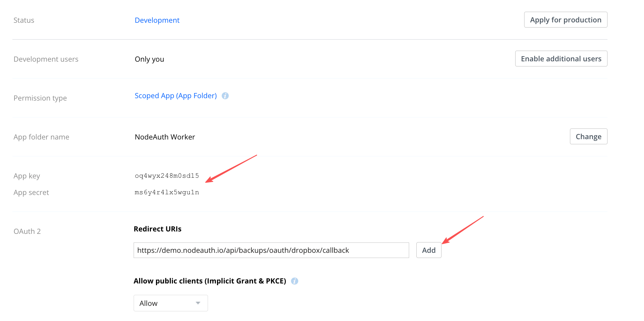Follow the Scoped App (App Folder) link
Image resolution: width=644 pixels, height=321 pixels.
[176, 96]
